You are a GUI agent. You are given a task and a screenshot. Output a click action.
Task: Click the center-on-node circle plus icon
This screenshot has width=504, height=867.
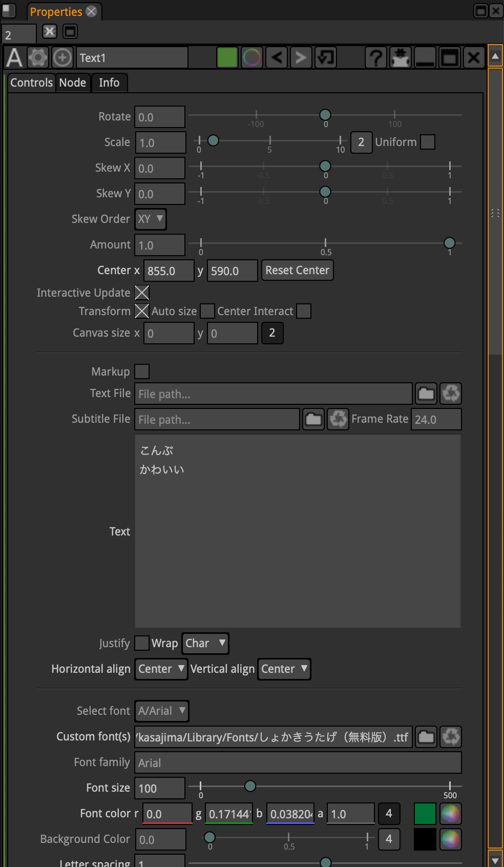pos(62,57)
